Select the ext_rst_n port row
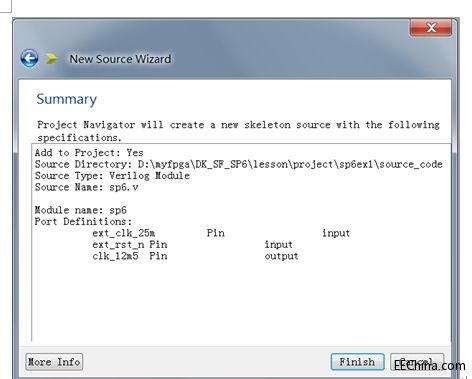The height and width of the screenshot is (379, 472). [x=192, y=244]
